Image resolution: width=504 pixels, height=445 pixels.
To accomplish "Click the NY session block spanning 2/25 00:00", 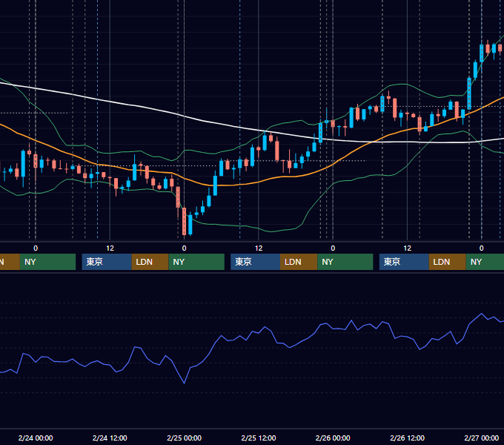I will pyautogui.click(x=196, y=262).
